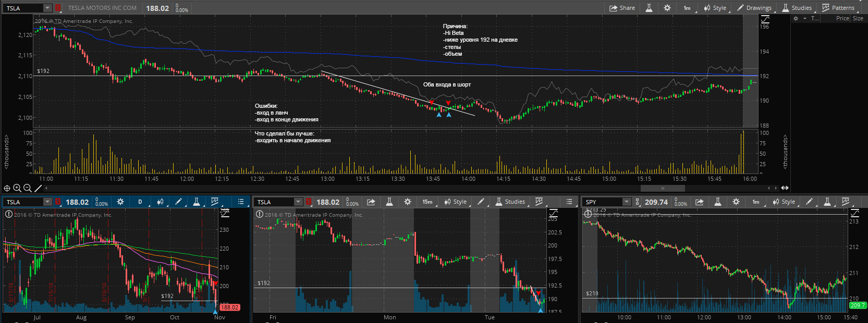The width and height of the screenshot is (868, 323).
Task: Toggle price-axis scale icon in 15m TSLA chart
Action: click(x=553, y=213)
